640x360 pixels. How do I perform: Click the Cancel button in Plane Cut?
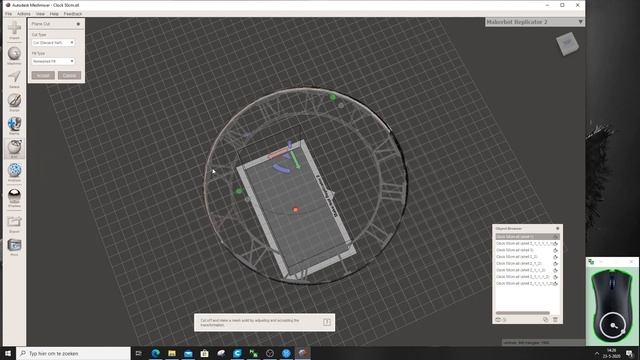[x=69, y=76]
